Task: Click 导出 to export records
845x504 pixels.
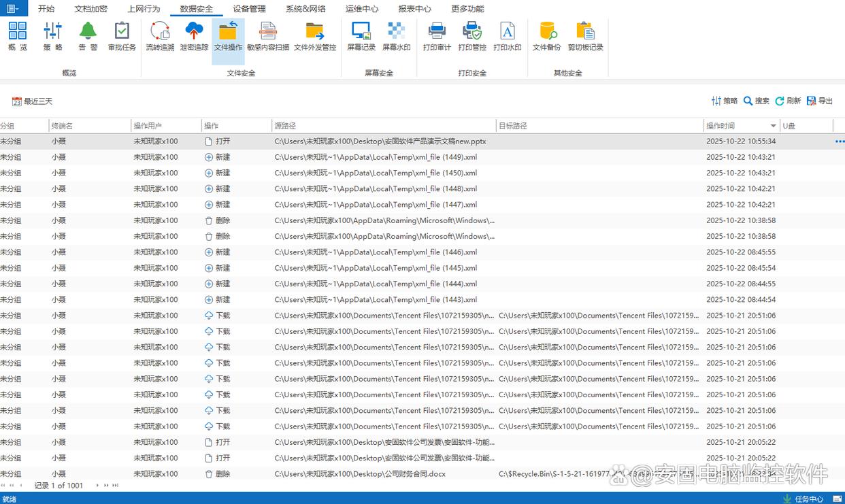Action: pyautogui.click(x=819, y=101)
